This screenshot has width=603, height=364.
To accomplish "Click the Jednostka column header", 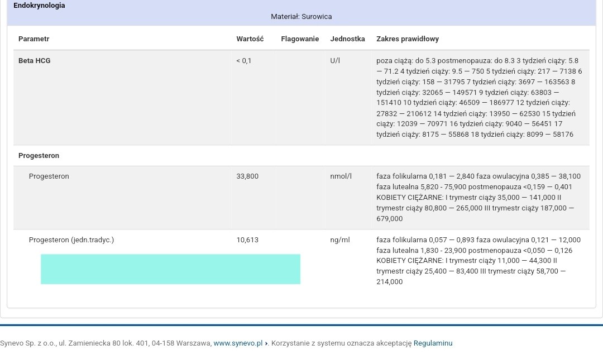I will (347, 39).
